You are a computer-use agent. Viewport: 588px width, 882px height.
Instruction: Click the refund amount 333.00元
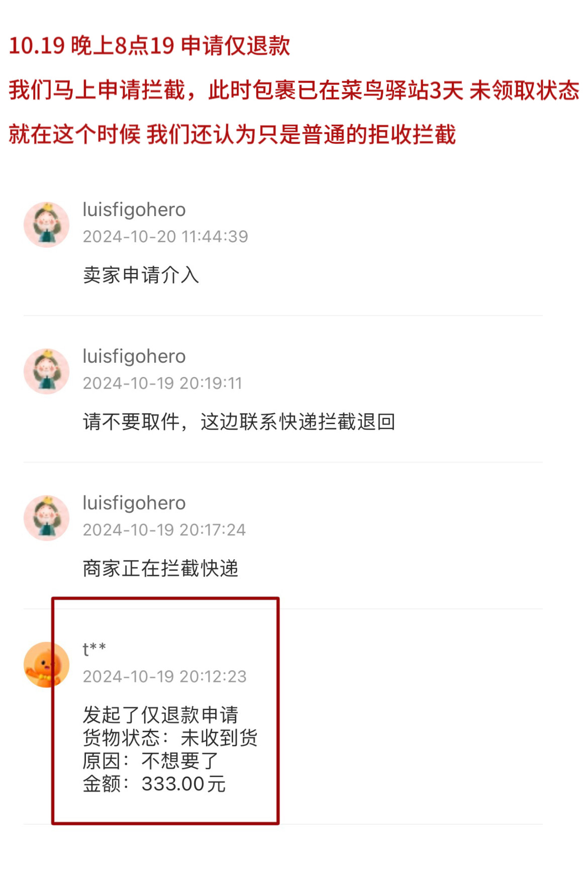(184, 784)
